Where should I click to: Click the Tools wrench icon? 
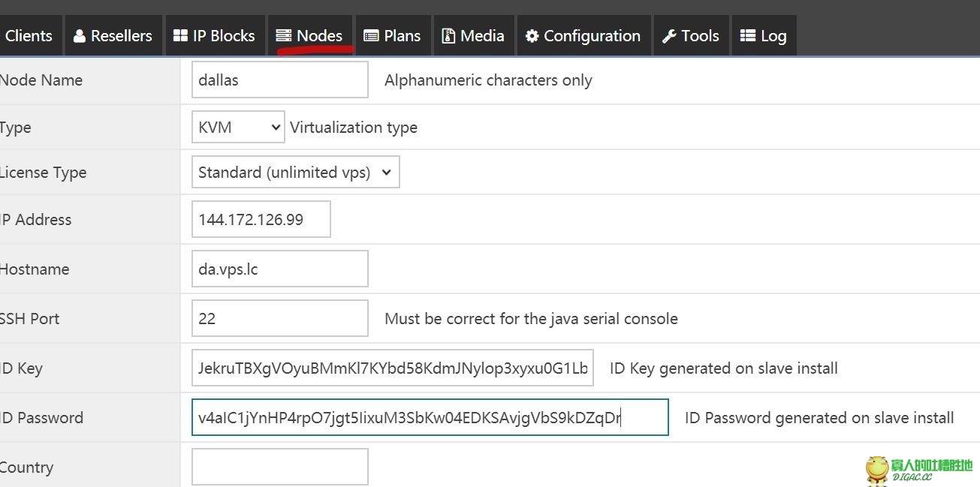(x=669, y=36)
